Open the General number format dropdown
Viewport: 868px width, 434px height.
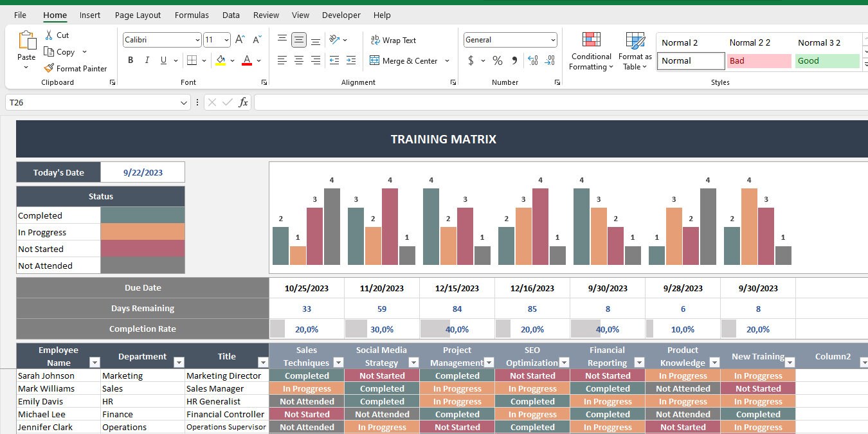click(x=553, y=40)
